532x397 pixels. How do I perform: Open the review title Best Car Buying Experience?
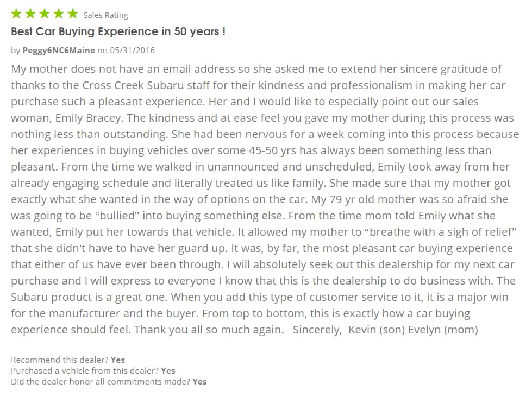tap(118, 31)
